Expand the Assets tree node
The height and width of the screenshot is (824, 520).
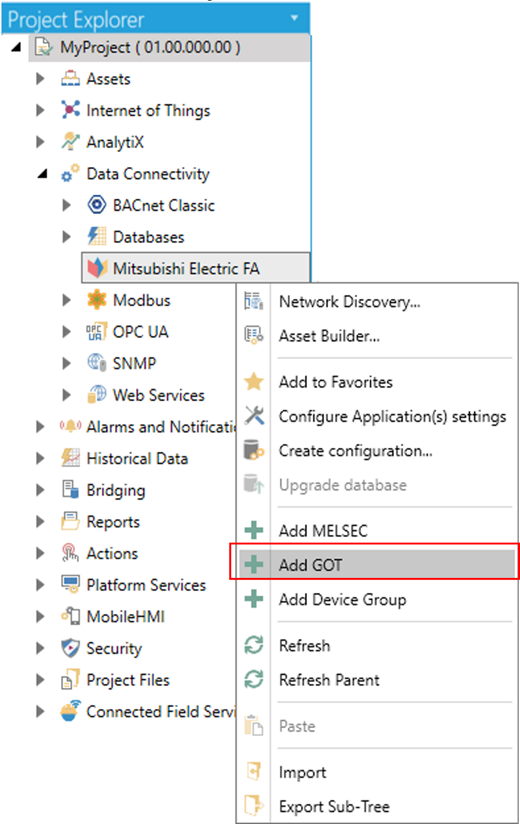pyautogui.click(x=40, y=79)
